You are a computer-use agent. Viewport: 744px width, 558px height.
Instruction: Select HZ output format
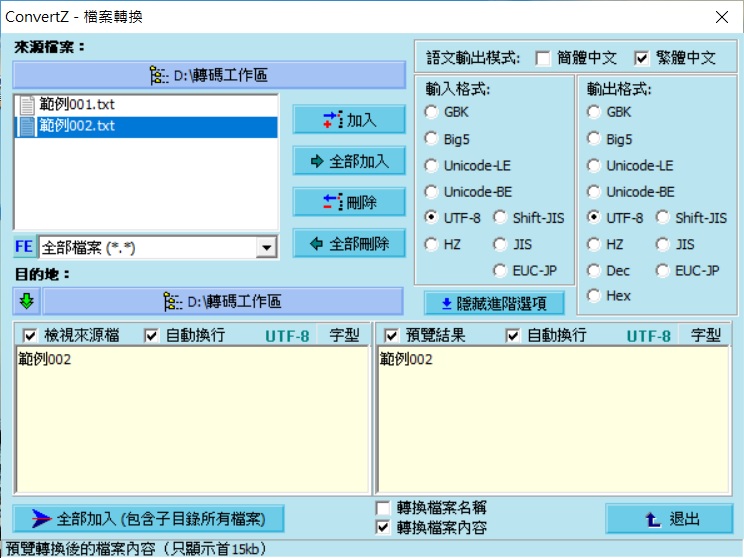tap(594, 244)
